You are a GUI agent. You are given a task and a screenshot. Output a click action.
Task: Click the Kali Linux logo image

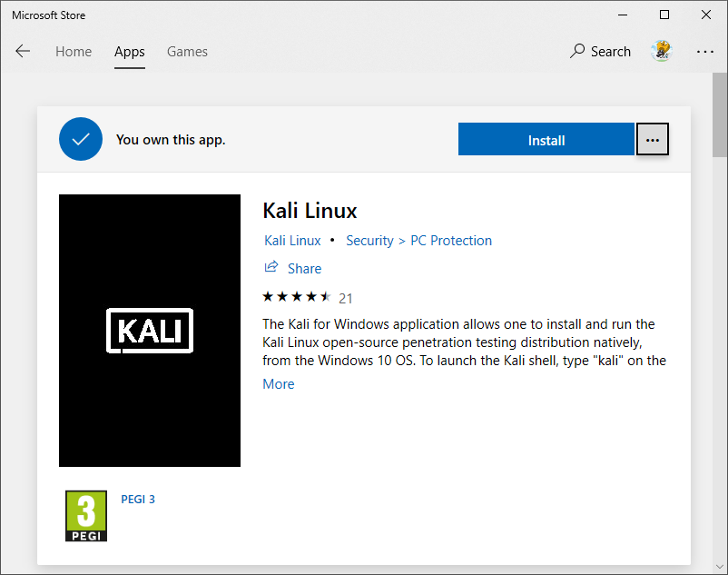point(150,331)
